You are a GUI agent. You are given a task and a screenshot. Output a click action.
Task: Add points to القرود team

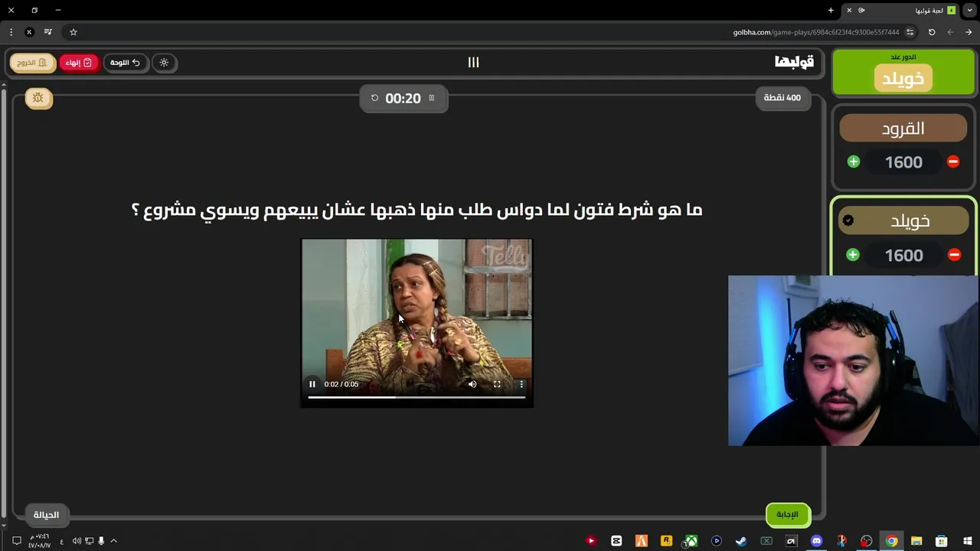[x=854, y=161]
